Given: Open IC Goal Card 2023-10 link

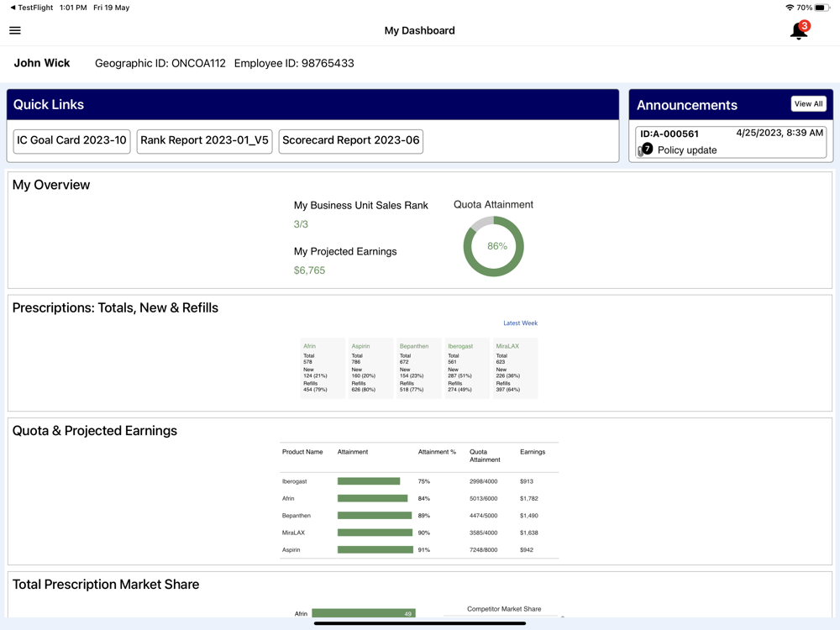Looking at the screenshot, I should click(x=72, y=141).
